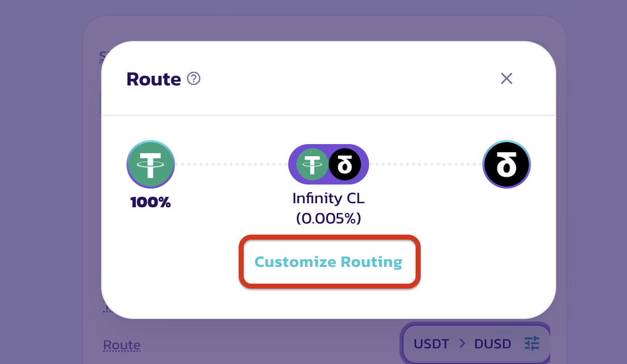This screenshot has width=627, height=364.
Task: Click DUSD text in the bottom route button
Action: tap(492, 344)
